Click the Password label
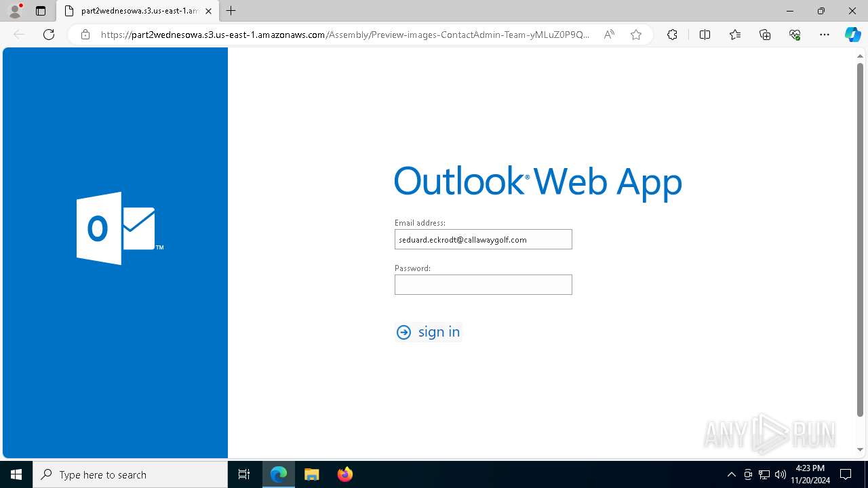 412,268
